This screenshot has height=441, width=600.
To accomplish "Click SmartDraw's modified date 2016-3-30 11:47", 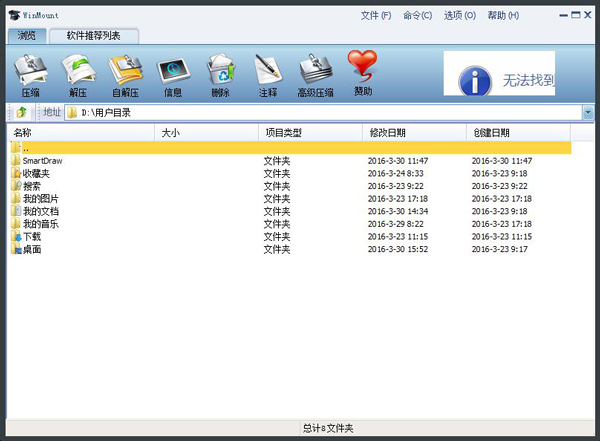I will (x=398, y=161).
